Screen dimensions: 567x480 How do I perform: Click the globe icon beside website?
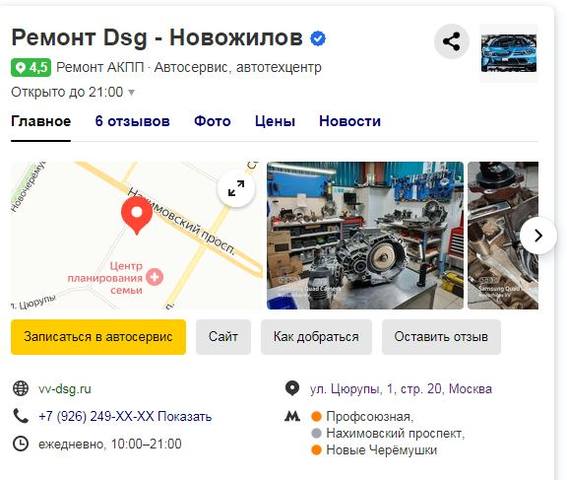click(21, 388)
